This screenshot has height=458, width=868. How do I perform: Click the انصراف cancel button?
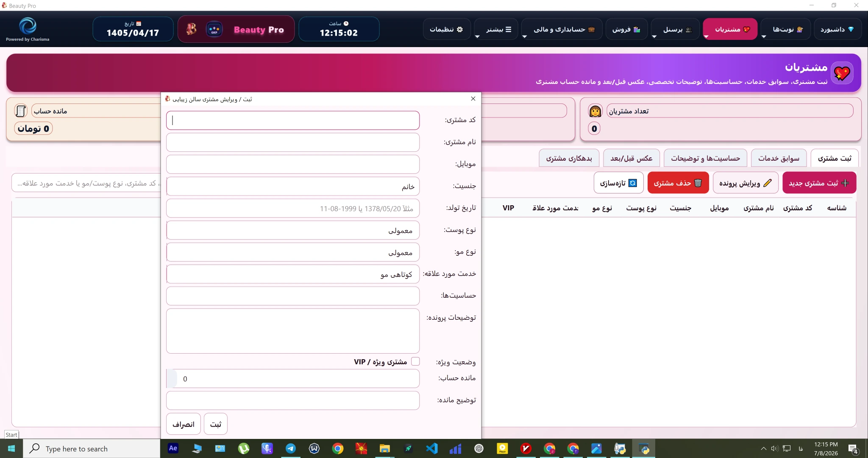(x=184, y=424)
